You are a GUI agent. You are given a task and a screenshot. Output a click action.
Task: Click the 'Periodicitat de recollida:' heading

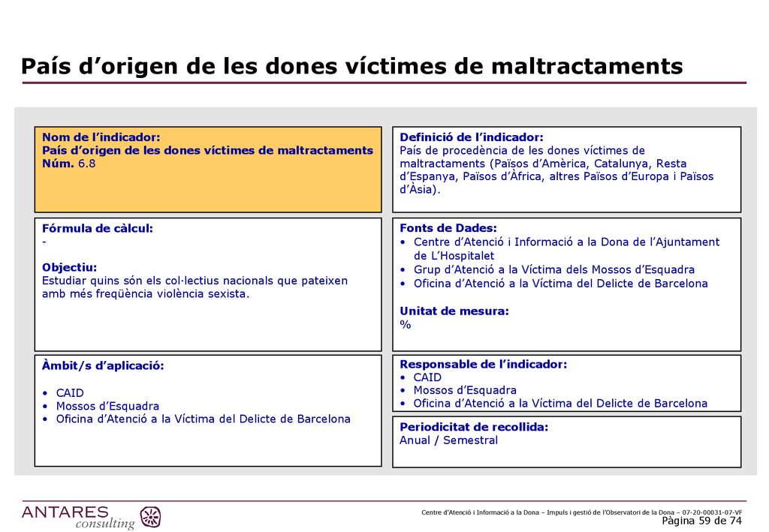[474, 427]
